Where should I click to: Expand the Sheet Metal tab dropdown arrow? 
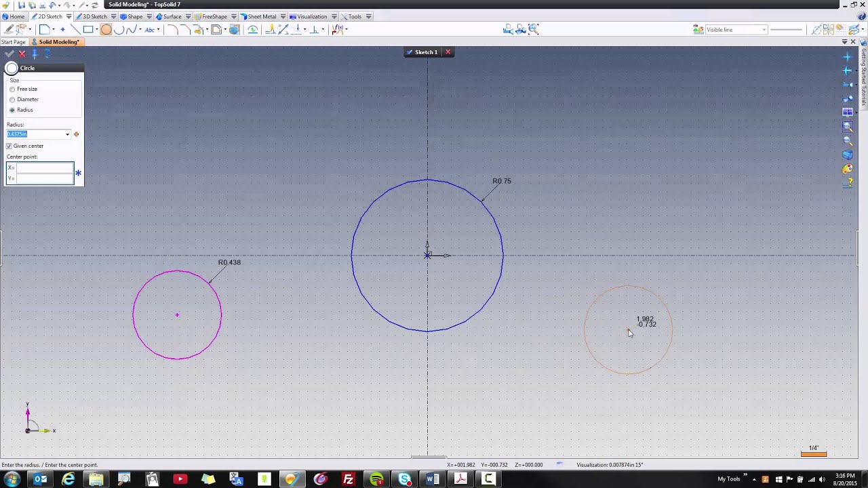(282, 16)
